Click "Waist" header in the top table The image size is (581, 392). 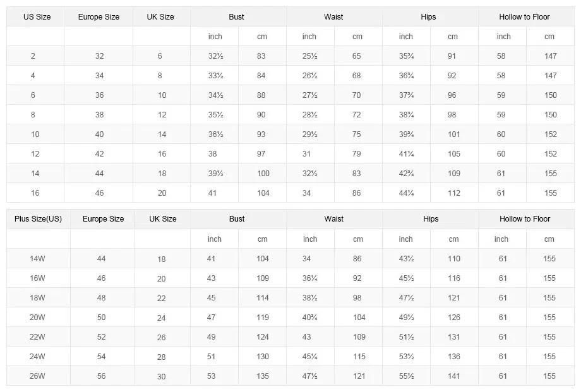pyautogui.click(x=333, y=17)
